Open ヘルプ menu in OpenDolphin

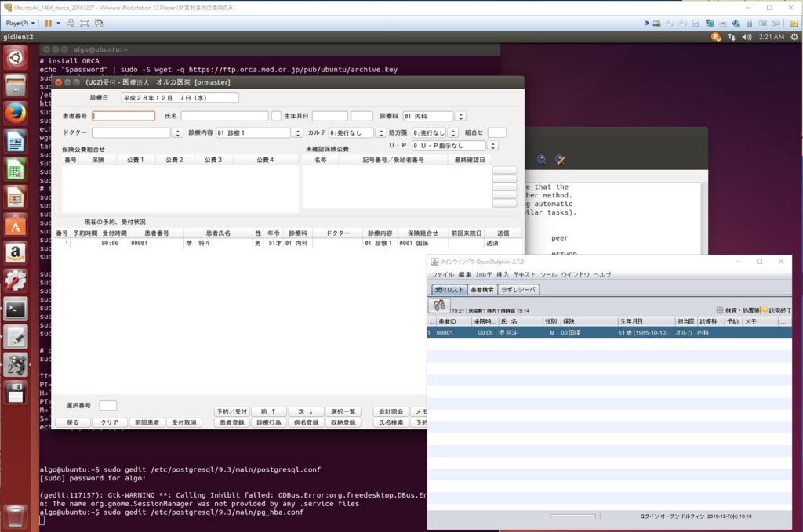(x=602, y=275)
